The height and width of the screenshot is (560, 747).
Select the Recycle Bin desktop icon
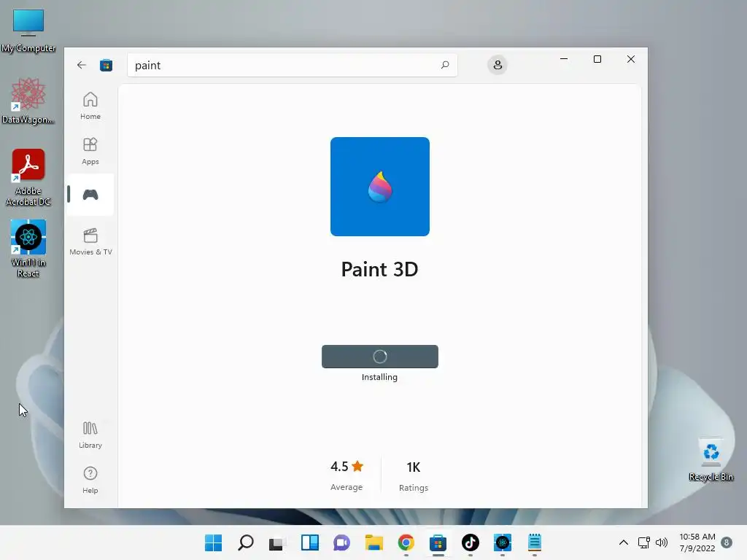tap(711, 460)
